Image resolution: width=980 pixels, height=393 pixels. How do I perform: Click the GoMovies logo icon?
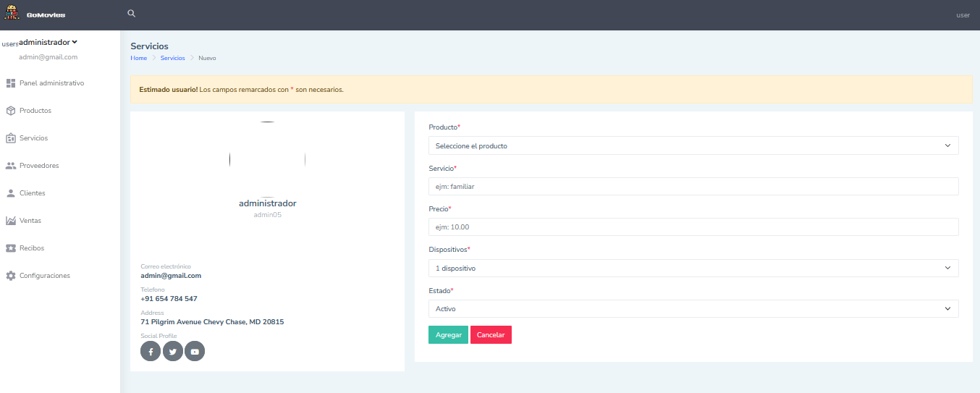click(12, 14)
